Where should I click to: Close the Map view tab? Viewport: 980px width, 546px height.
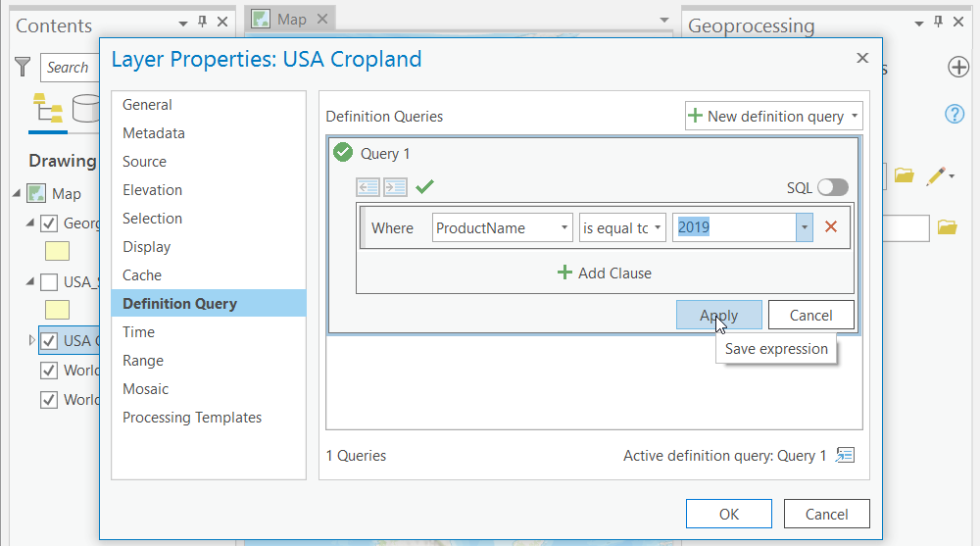tap(322, 19)
